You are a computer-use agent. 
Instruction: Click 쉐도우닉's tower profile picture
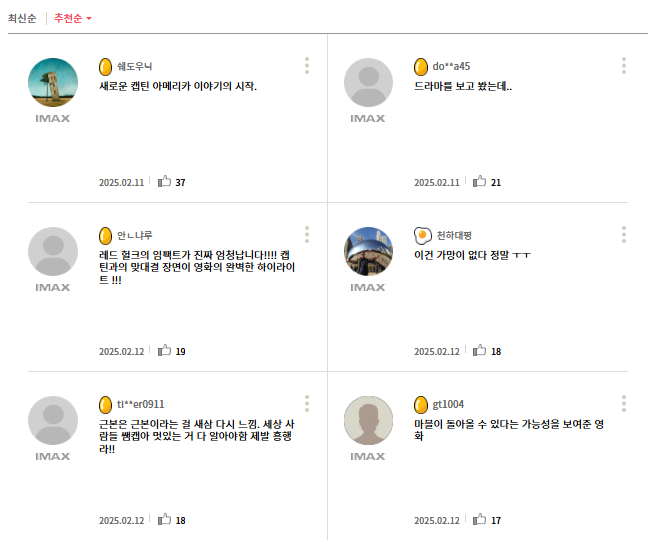53,82
